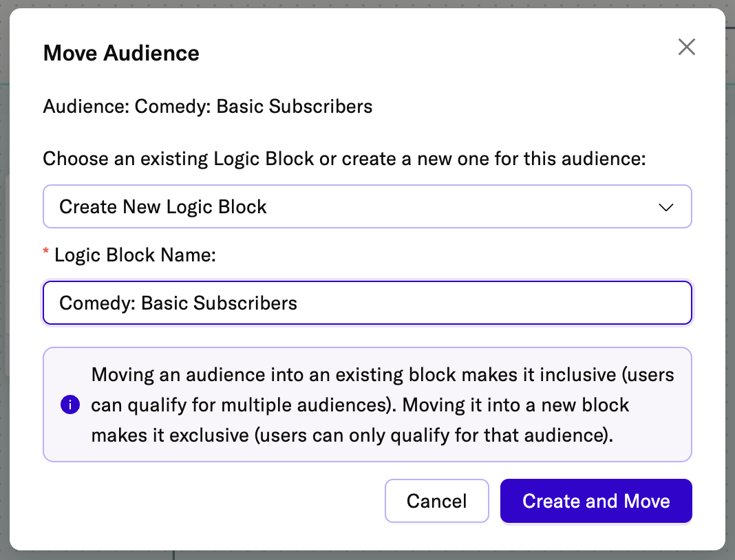The width and height of the screenshot is (735, 560).
Task: Select the Move Audience dialog title
Action: pos(121,53)
